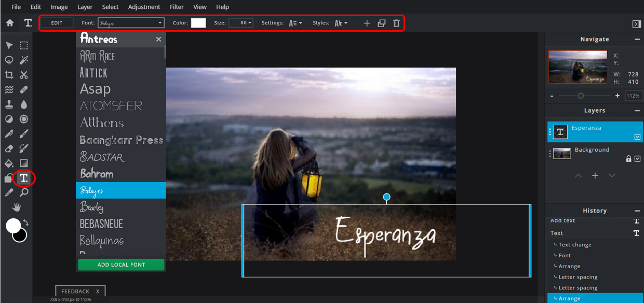644x303 pixels.
Task: Open the Filter menu
Action: click(177, 7)
